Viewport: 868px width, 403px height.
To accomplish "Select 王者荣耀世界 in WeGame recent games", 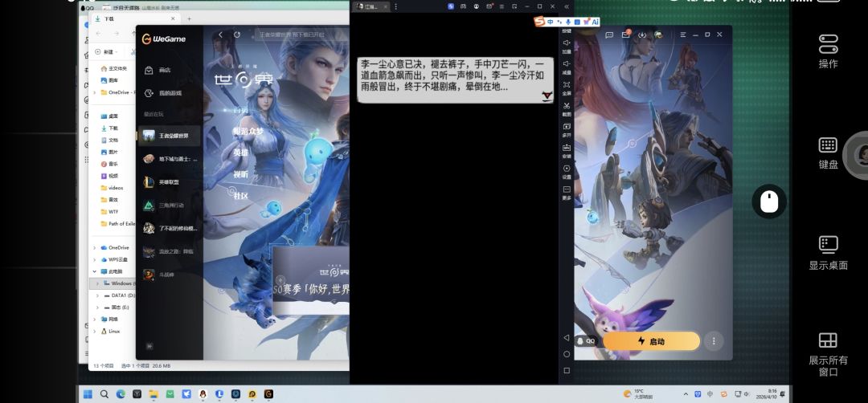I will click(169, 136).
